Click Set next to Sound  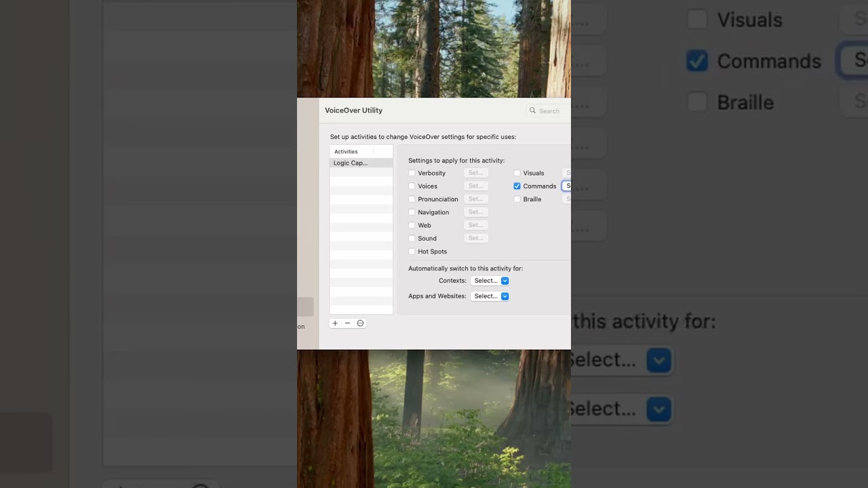pyautogui.click(x=475, y=238)
